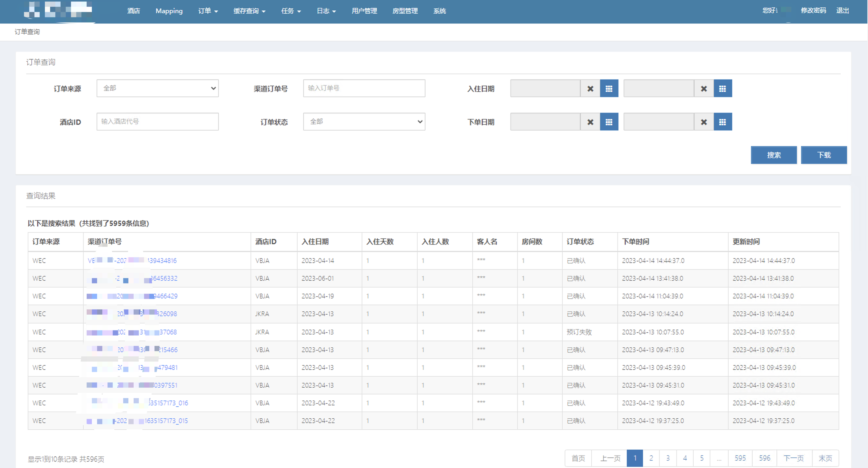868x468 pixels.
Task: Open order link ending 37068
Action: point(132,332)
